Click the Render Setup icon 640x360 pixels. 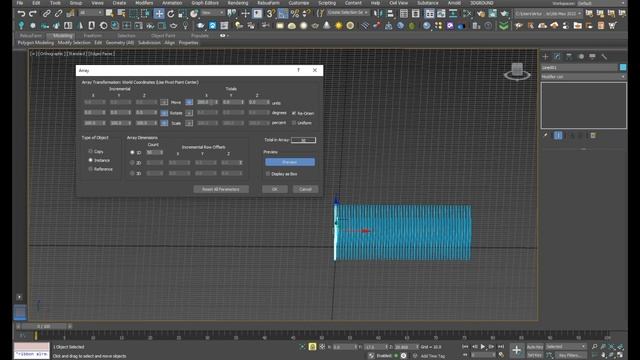coord(481,13)
